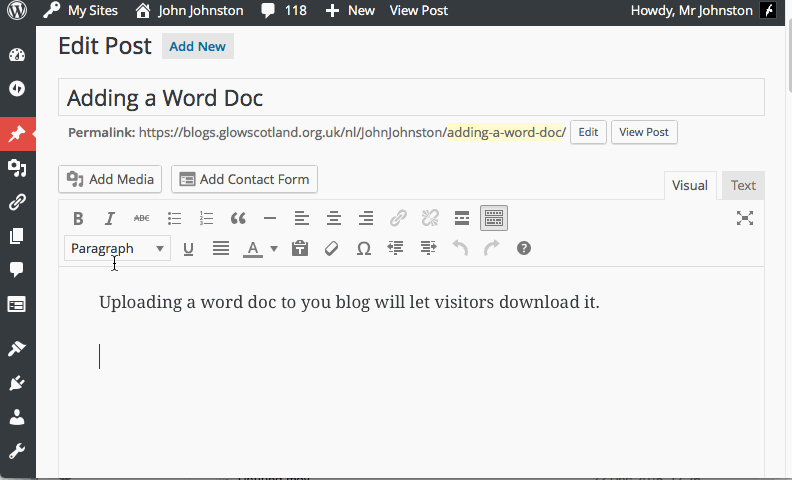Open the Plugins sidebar icon
The width and height of the screenshot is (792, 480).
point(17,383)
